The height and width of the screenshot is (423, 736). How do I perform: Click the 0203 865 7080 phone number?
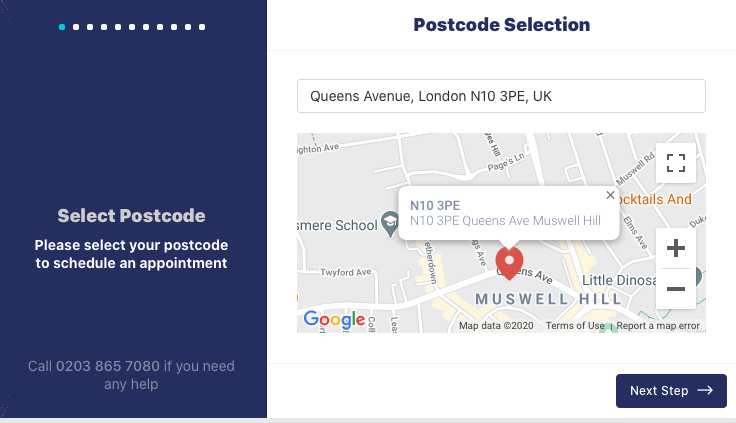107,367
